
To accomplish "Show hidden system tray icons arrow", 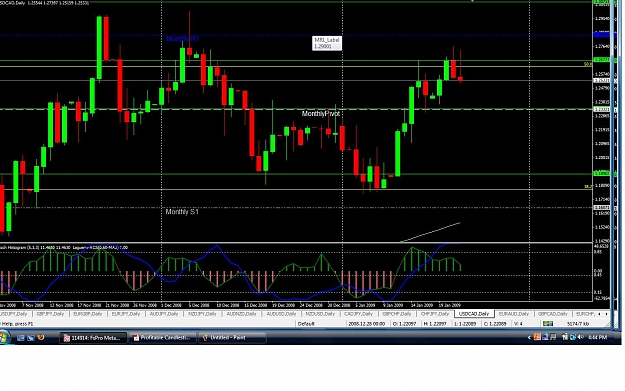I will tap(529, 338).
